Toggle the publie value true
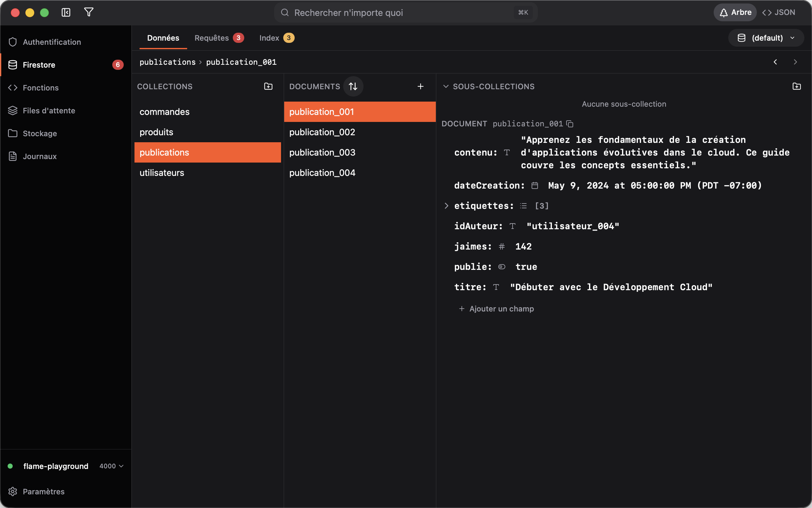The height and width of the screenshot is (508, 812). point(526,267)
